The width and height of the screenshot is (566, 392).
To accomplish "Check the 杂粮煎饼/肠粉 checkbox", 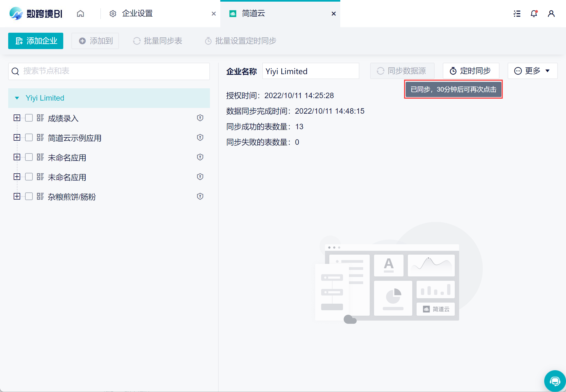I will pyautogui.click(x=29, y=196).
